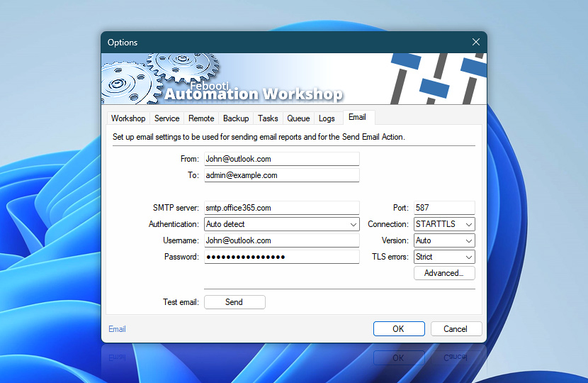Send a test email

pyautogui.click(x=234, y=302)
